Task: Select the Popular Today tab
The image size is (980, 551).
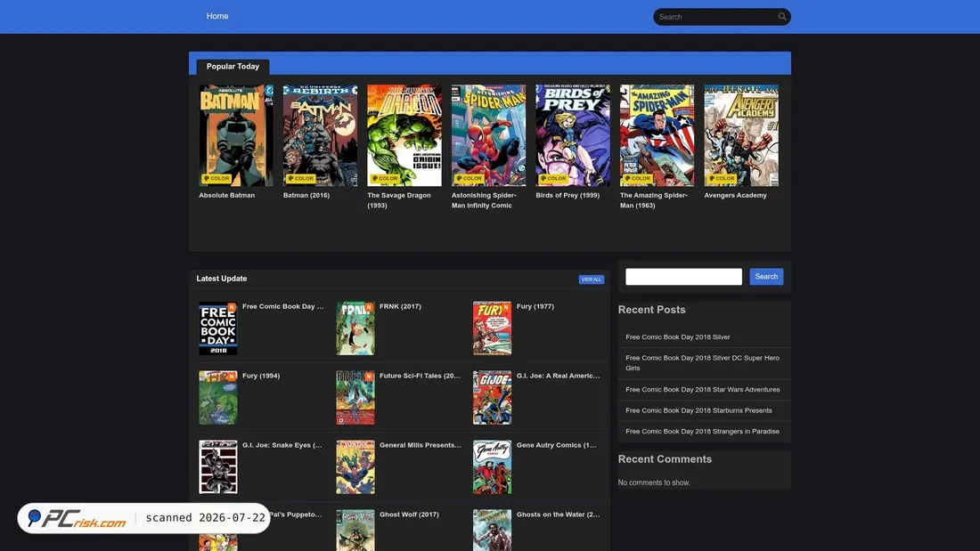Action: (233, 66)
